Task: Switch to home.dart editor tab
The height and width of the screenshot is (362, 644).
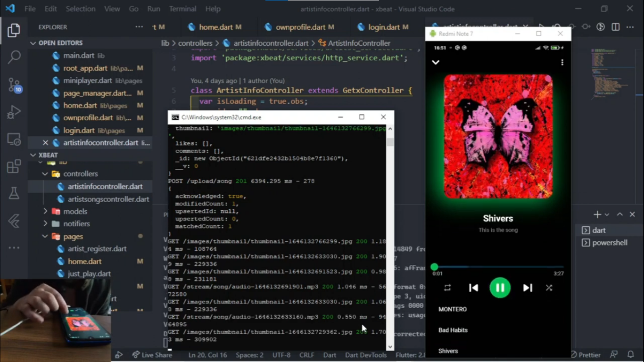Action: point(215,27)
